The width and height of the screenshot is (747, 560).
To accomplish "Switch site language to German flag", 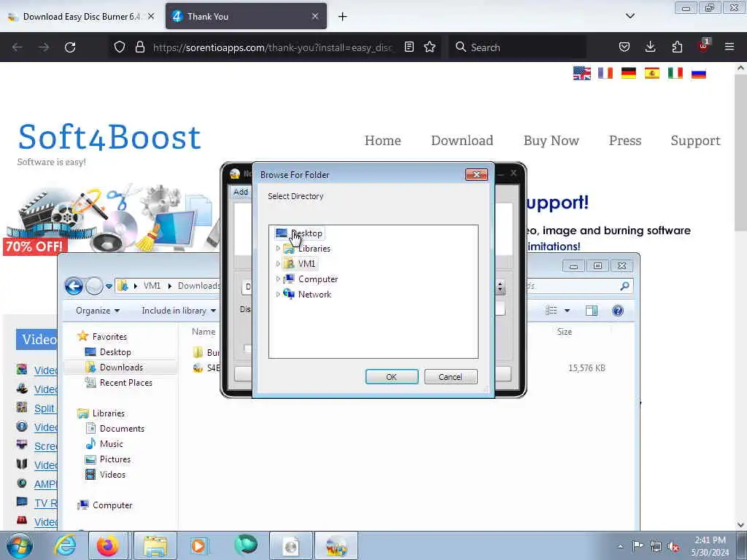I will (x=628, y=74).
